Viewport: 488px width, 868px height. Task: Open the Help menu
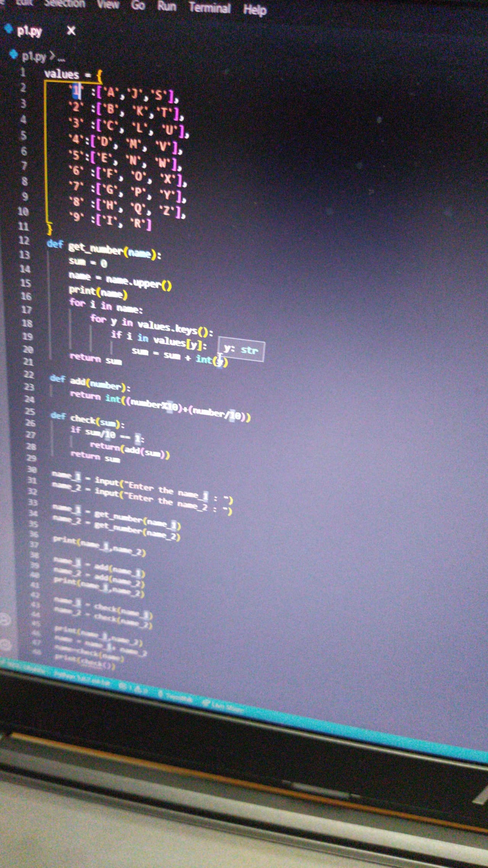(x=255, y=10)
